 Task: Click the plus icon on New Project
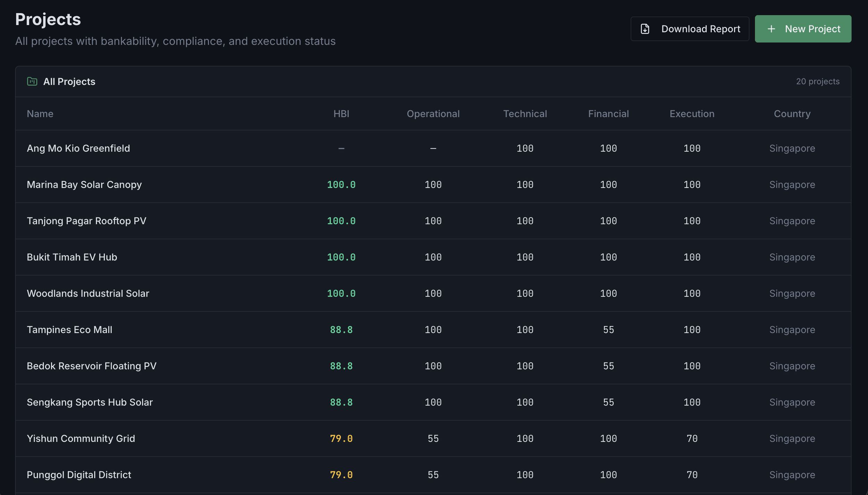[x=771, y=29]
